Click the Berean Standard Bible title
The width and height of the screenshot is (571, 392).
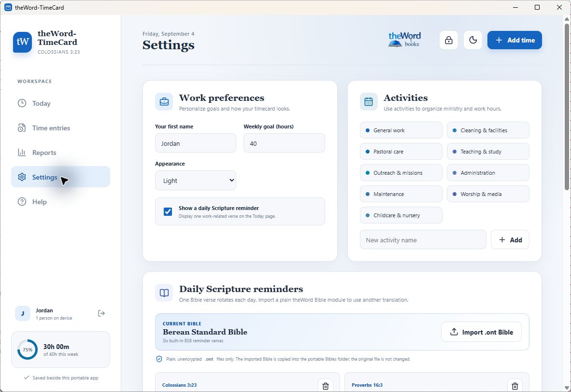point(205,332)
